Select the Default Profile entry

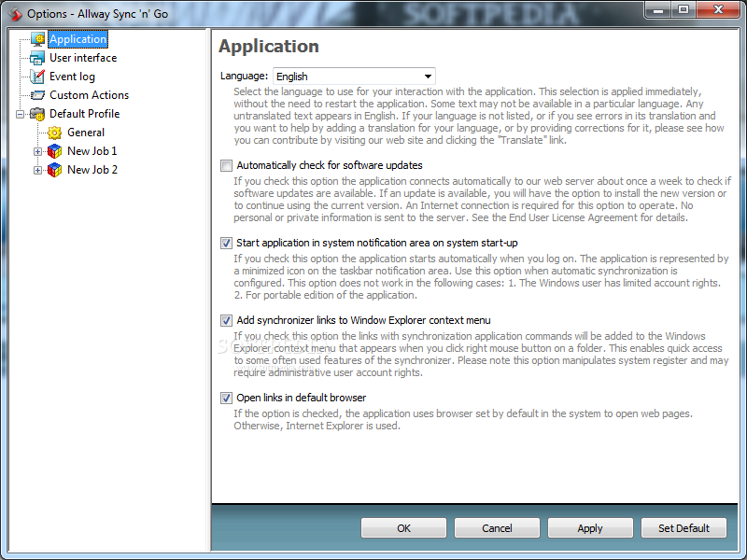(84, 114)
